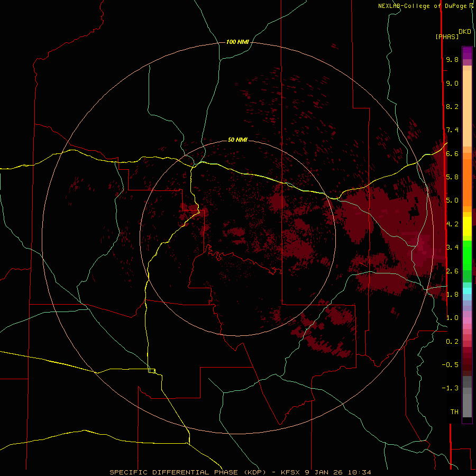This screenshot has width=476, height=476.
Task: Click the -1.3 value on the color scale
Action: 450,388
